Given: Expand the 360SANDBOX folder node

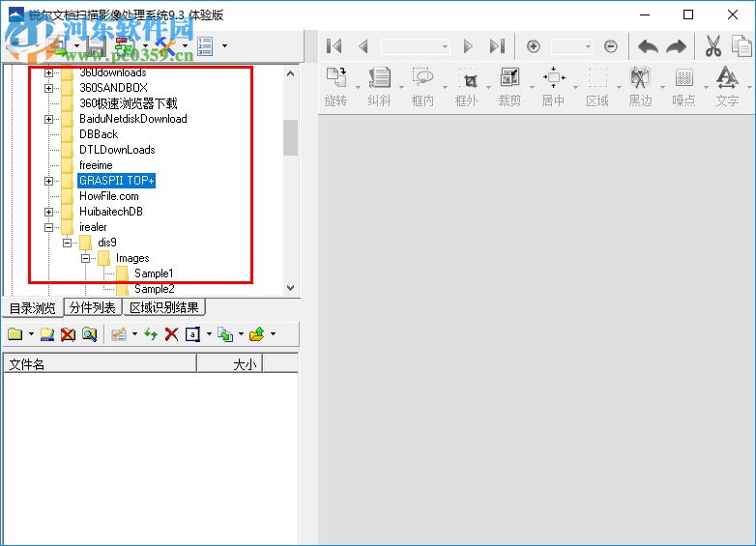Looking at the screenshot, I should coord(48,88).
